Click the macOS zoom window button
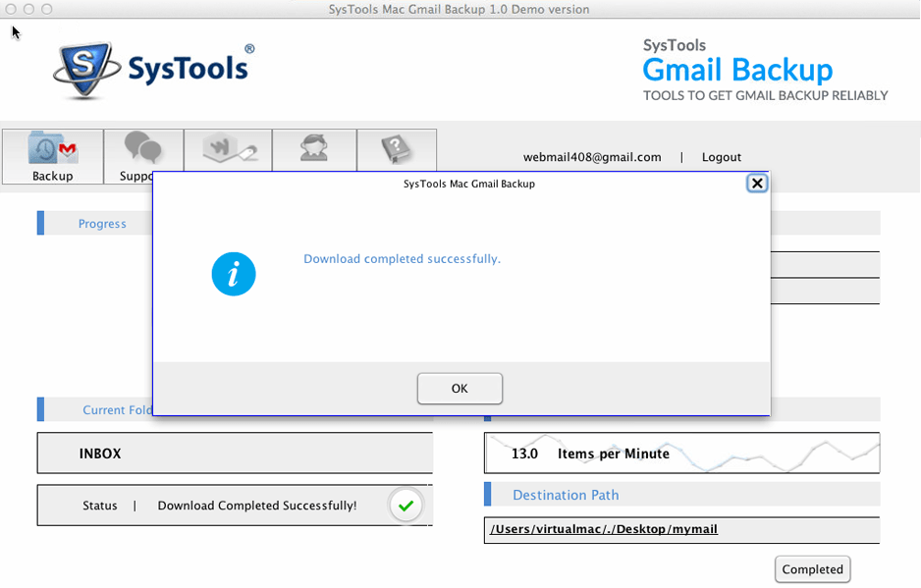 47,9
